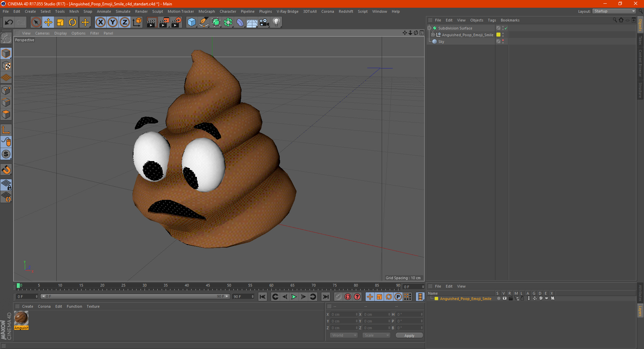This screenshot has height=349, width=644.
Task: Open the spline Pen tool
Action: coord(204,22)
